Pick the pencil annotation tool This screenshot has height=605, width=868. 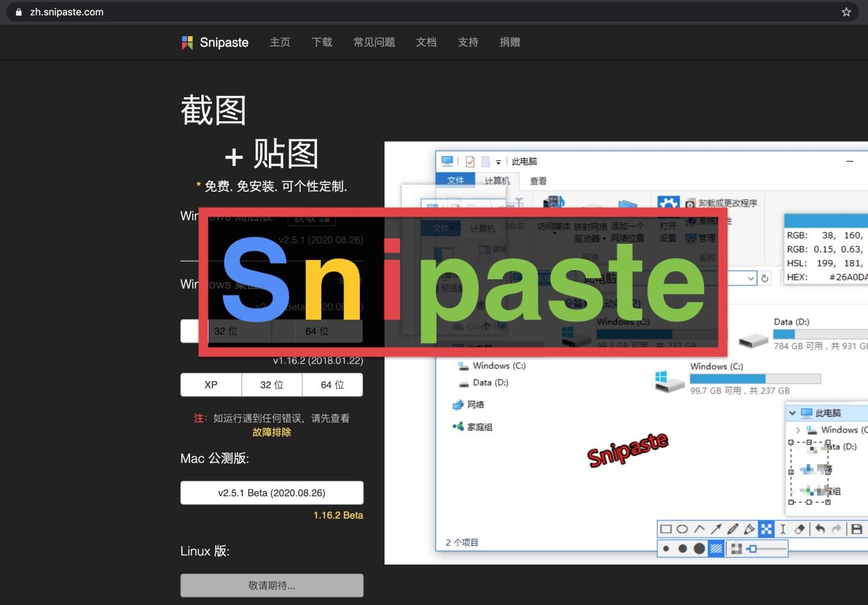click(x=732, y=529)
